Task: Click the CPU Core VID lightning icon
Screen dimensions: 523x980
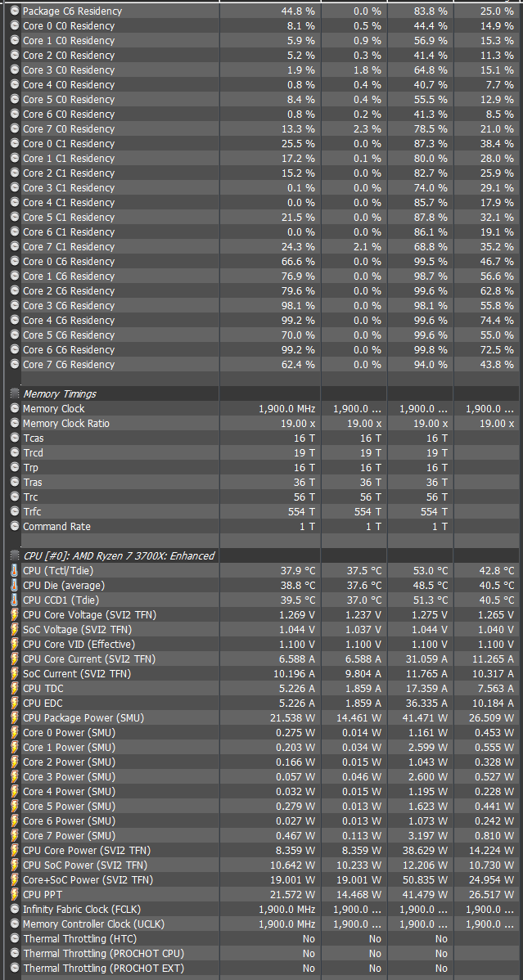Action: (15, 645)
